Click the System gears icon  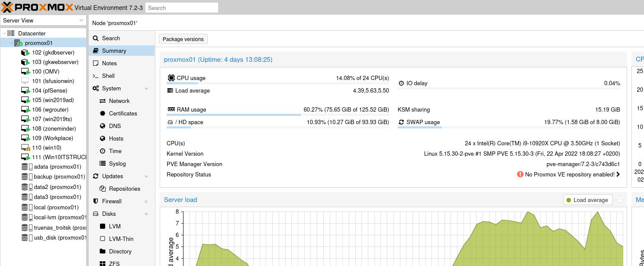pyautogui.click(x=96, y=88)
